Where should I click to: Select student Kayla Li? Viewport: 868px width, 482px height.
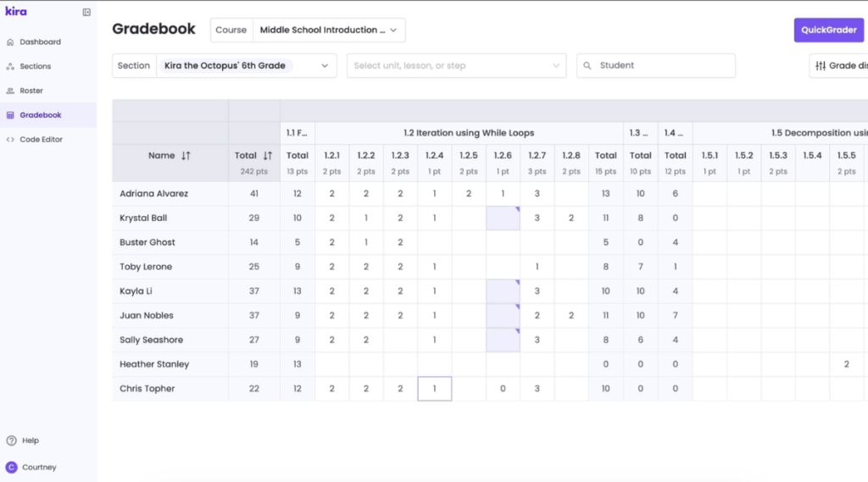(136, 291)
